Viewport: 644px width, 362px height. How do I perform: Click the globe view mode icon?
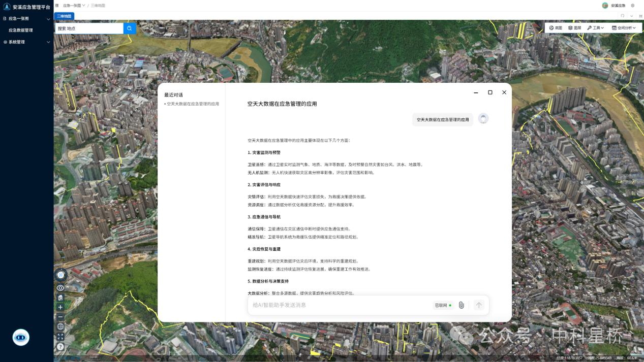[60, 326]
